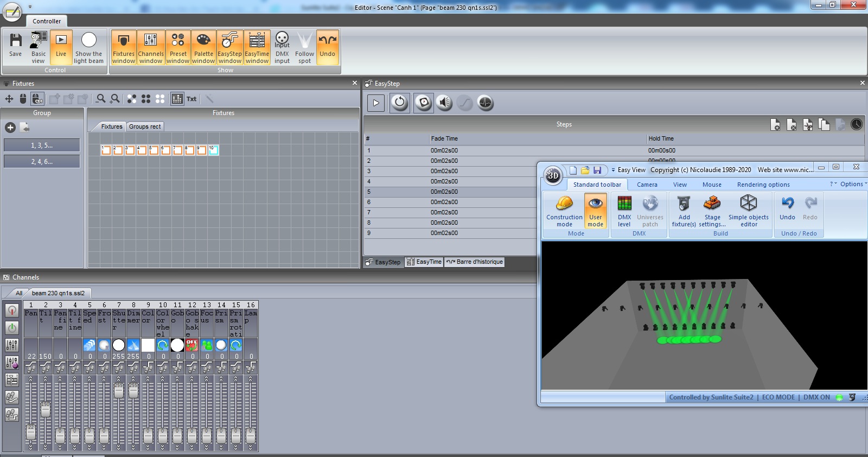The image size is (868, 457).
Task: Open the Rendering options ribbon tab
Action: [x=763, y=185]
